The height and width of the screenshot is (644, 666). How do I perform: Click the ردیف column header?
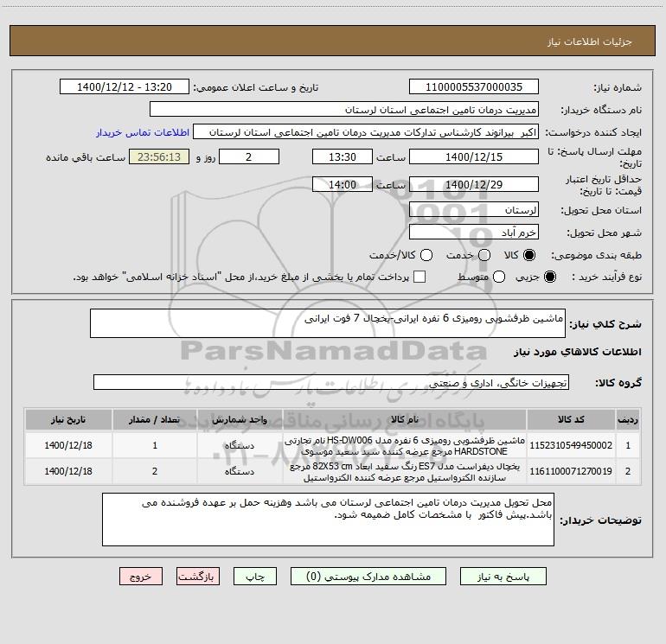pyautogui.click(x=628, y=419)
